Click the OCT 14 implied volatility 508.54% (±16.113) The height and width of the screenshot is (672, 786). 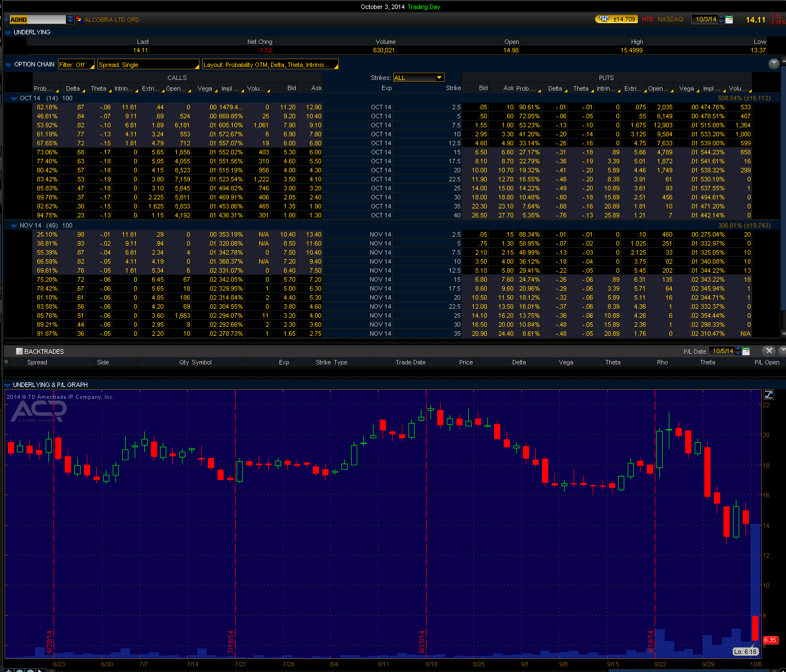click(x=744, y=98)
